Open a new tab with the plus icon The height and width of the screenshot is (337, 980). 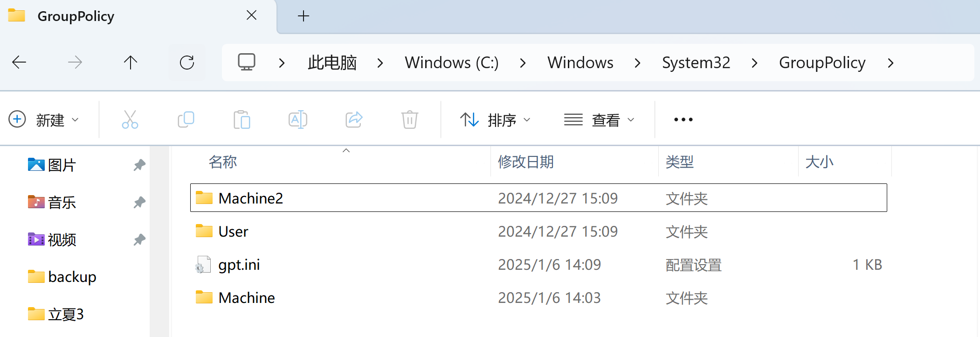coord(304,15)
